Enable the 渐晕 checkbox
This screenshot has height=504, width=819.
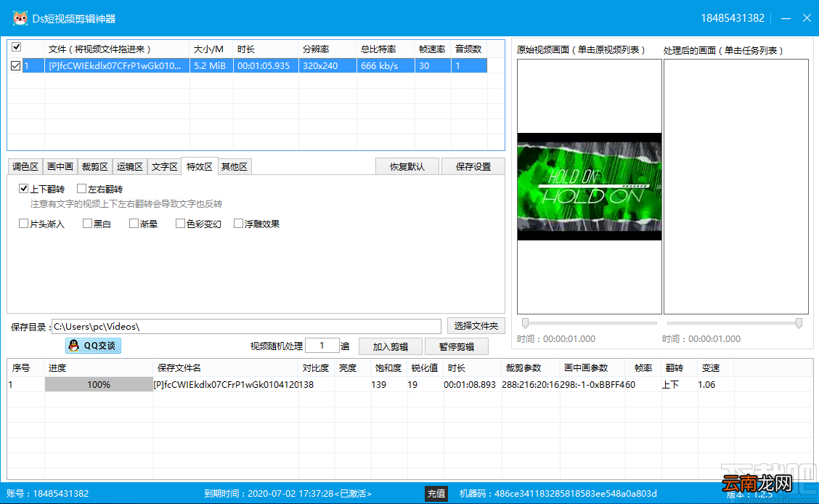tap(134, 224)
